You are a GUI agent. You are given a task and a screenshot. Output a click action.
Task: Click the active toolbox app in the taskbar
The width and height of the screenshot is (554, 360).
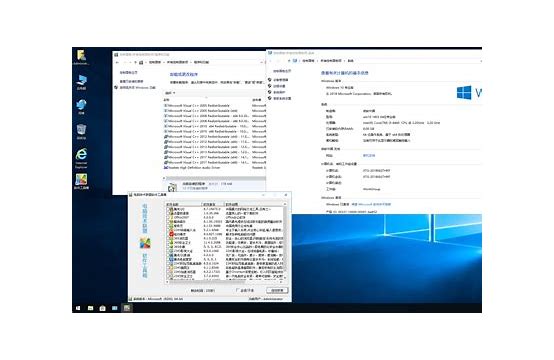click(126, 308)
